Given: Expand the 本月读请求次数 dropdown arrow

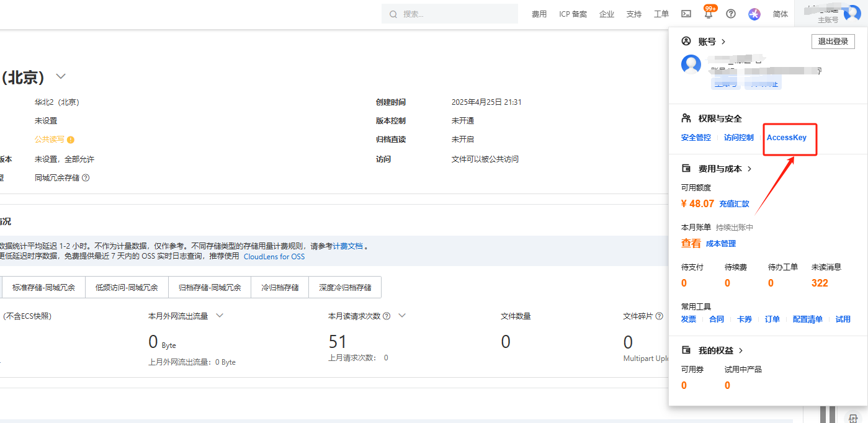Looking at the screenshot, I should point(402,316).
